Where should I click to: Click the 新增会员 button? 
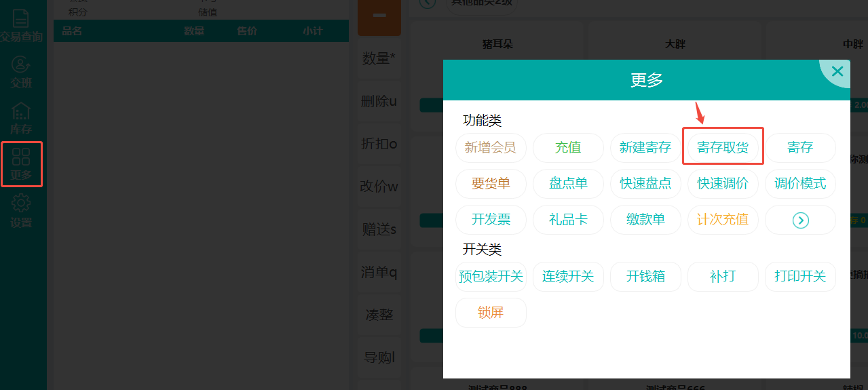point(491,147)
